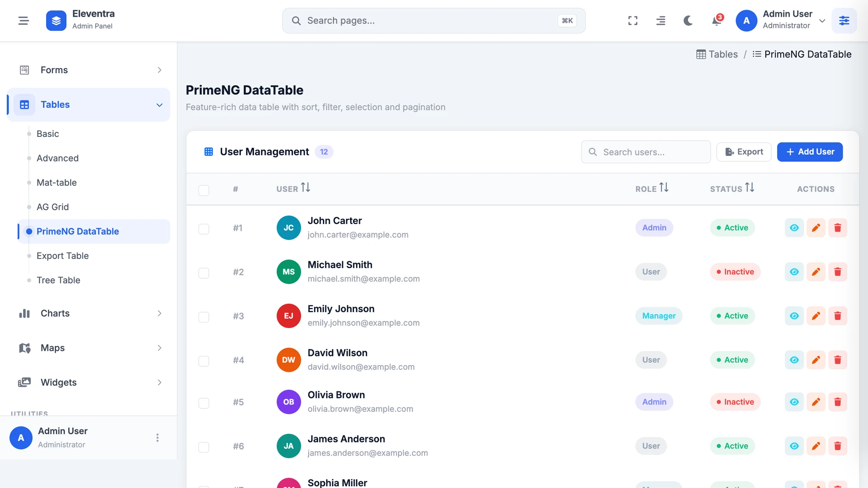Click the Search users input field
This screenshot has width=868, height=488.
(x=646, y=152)
